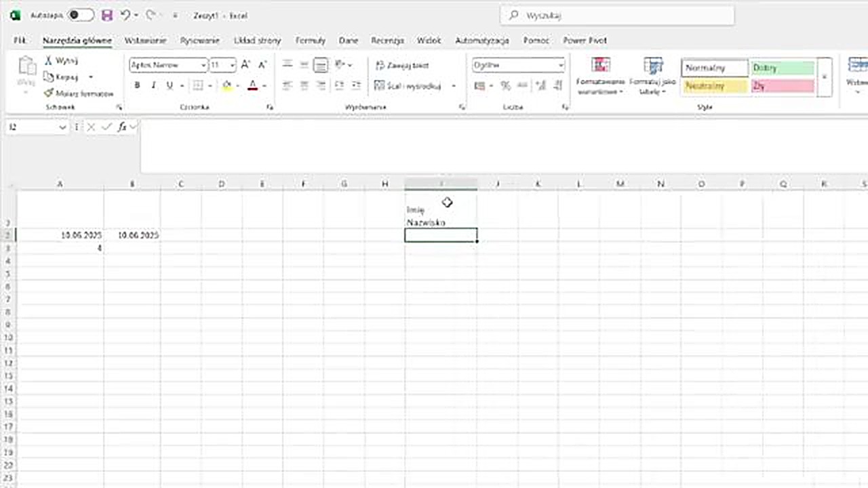
Task: Apply the Dobry cell style
Action: pyautogui.click(x=782, y=68)
